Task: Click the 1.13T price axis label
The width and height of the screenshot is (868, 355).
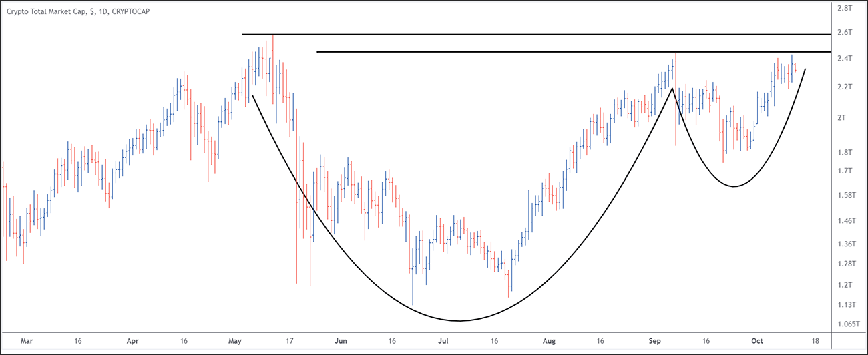Action: point(846,305)
